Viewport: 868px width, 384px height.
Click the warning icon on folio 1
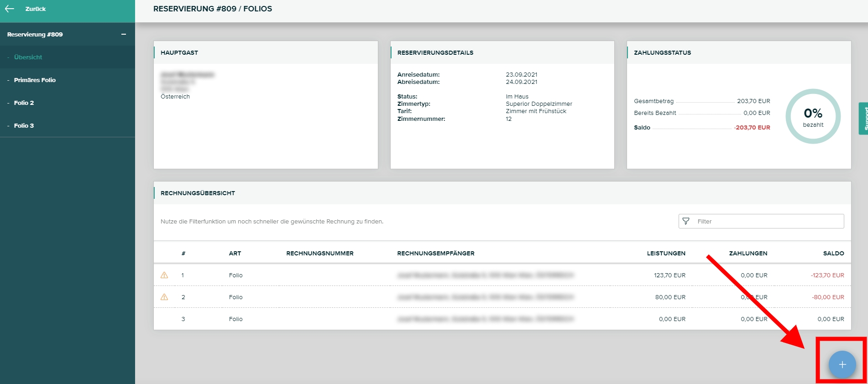[x=164, y=275]
